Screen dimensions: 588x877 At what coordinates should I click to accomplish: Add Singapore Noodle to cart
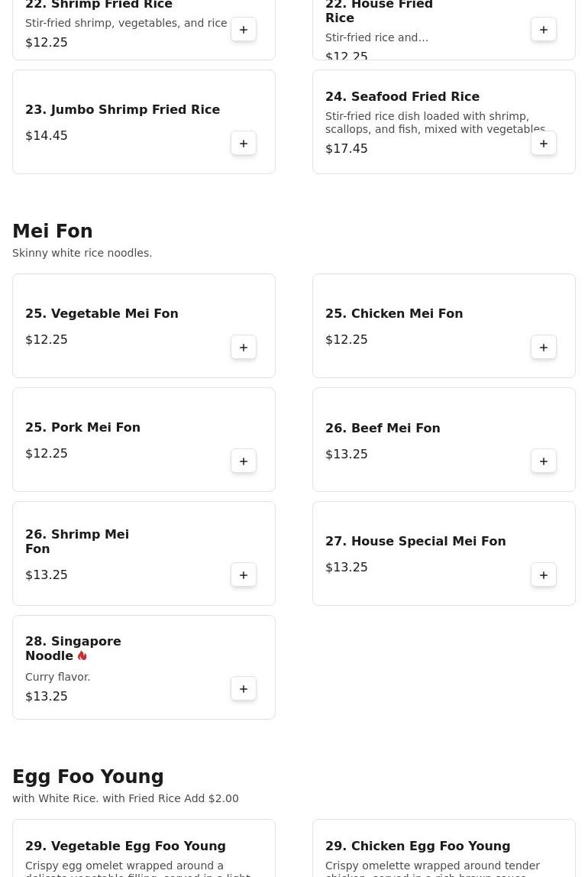[244, 689]
